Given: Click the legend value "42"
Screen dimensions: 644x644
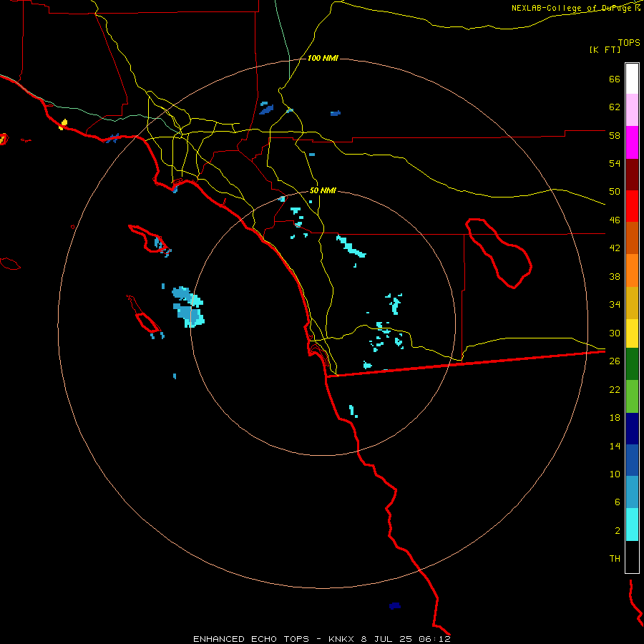Looking at the screenshot, I should tap(615, 248).
